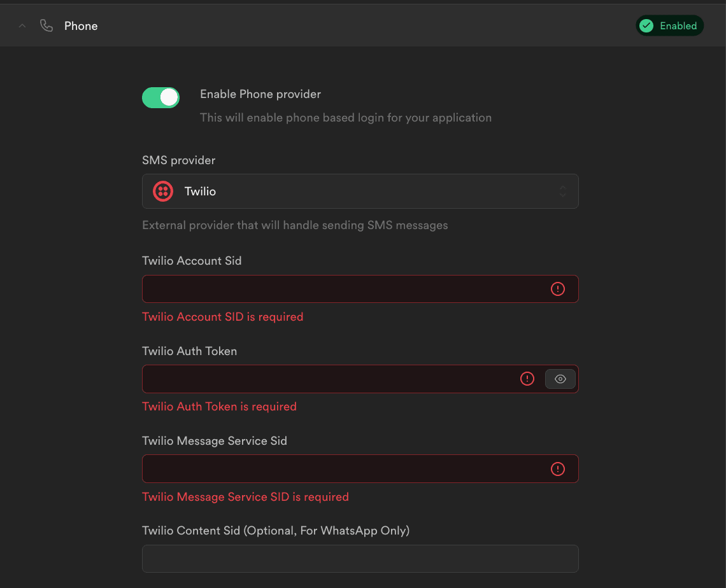This screenshot has width=726, height=588.
Task: Focus the Twilio Auth Token input field
Action: (x=328, y=379)
